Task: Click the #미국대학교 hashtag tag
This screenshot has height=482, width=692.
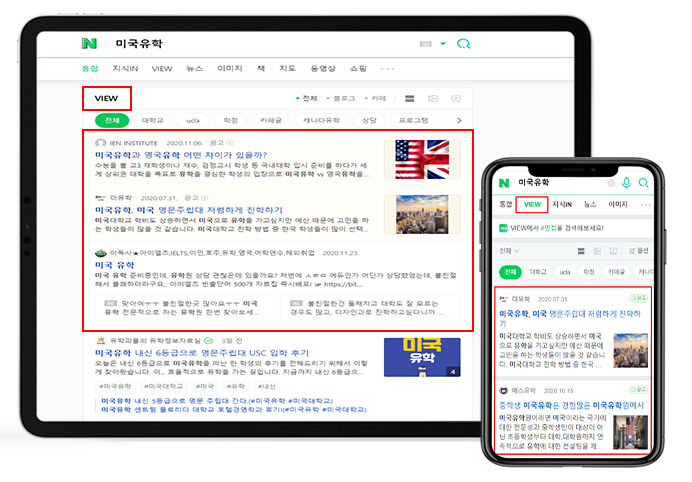Action: [163, 386]
